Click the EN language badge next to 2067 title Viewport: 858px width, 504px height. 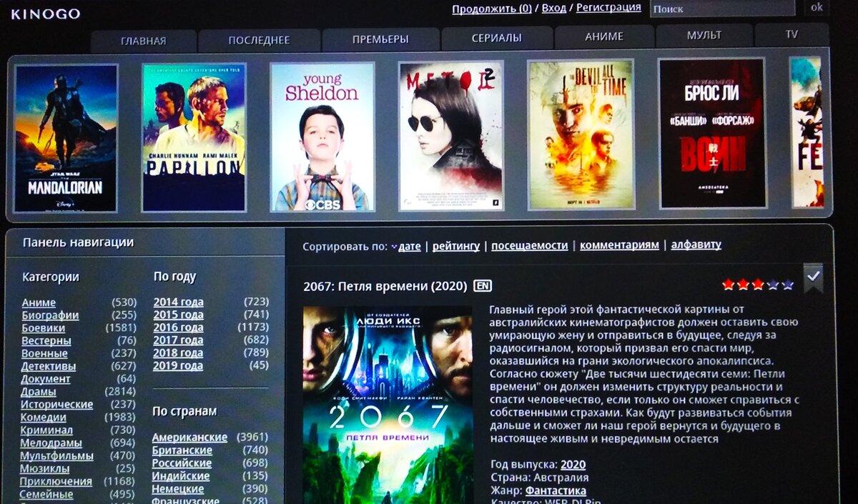click(483, 286)
